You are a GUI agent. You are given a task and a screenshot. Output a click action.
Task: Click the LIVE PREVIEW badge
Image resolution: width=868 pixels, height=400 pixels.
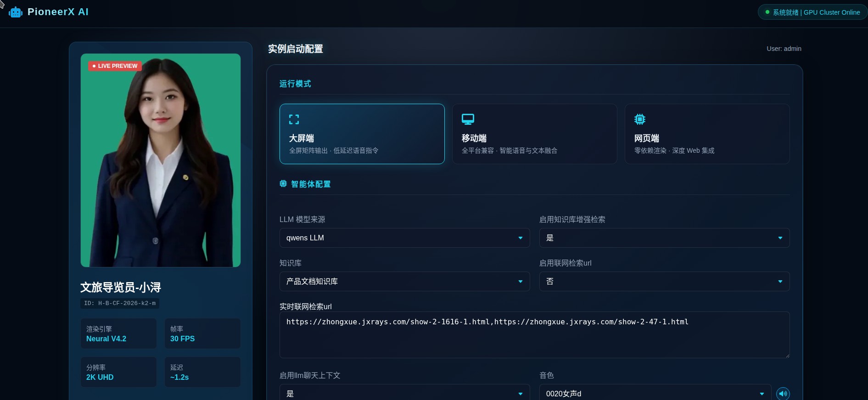point(115,66)
